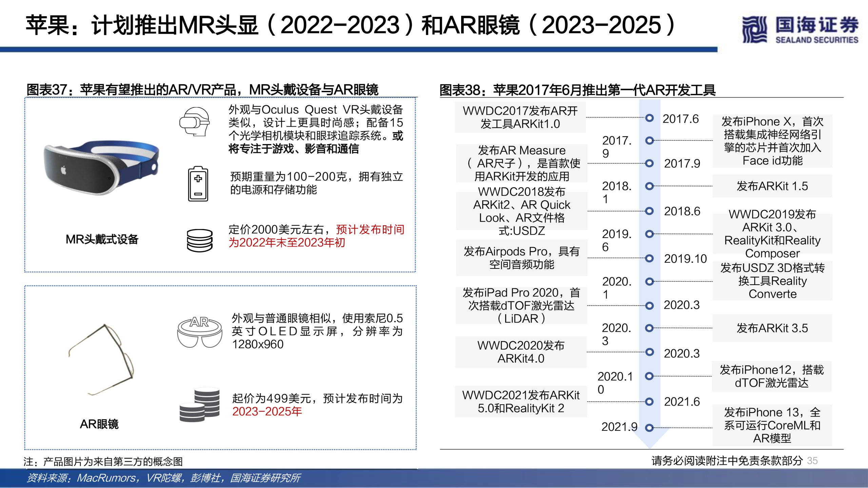The width and height of the screenshot is (868, 488).
Task: Click the 2019.10 timeline marker
Action: point(649,259)
